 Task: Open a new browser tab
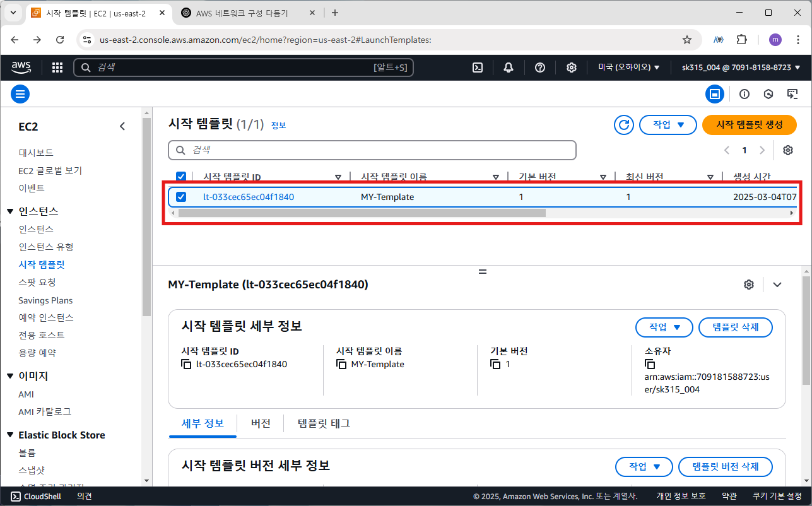tap(334, 13)
